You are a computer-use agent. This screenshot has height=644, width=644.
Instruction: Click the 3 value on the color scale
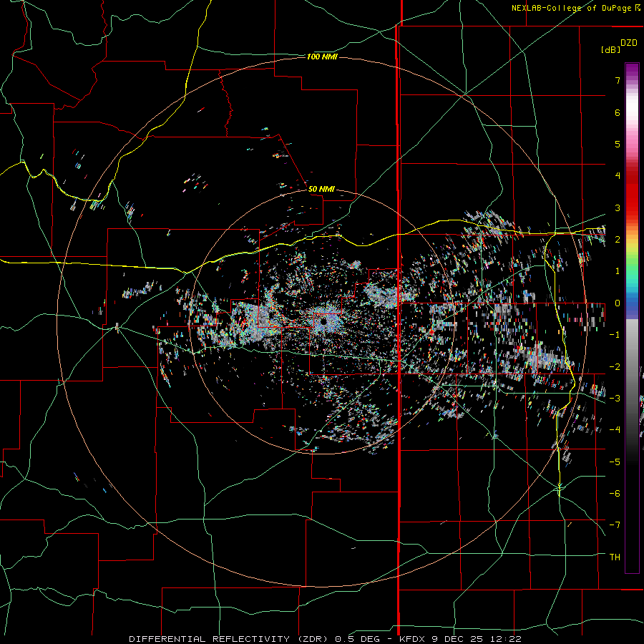click(618, 208)
